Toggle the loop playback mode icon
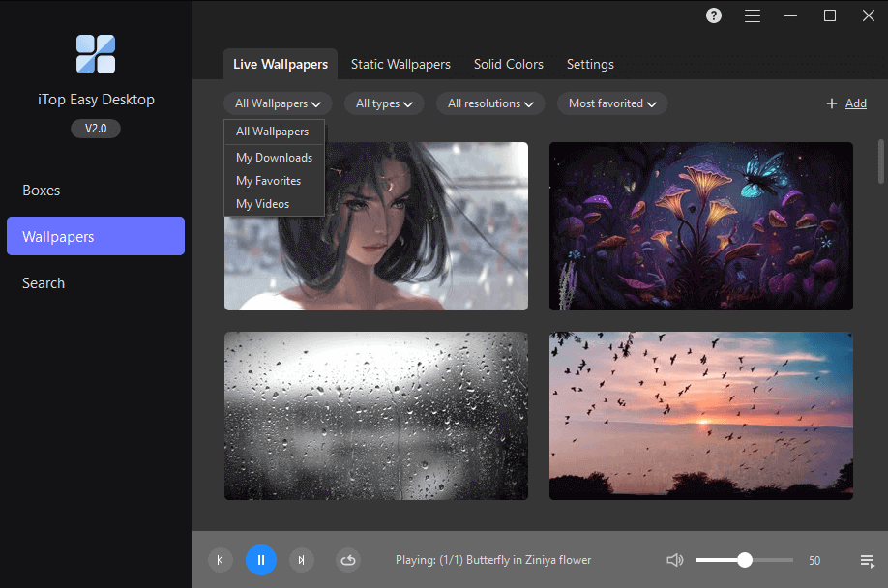The image size is (888, 588). point(348,560)
